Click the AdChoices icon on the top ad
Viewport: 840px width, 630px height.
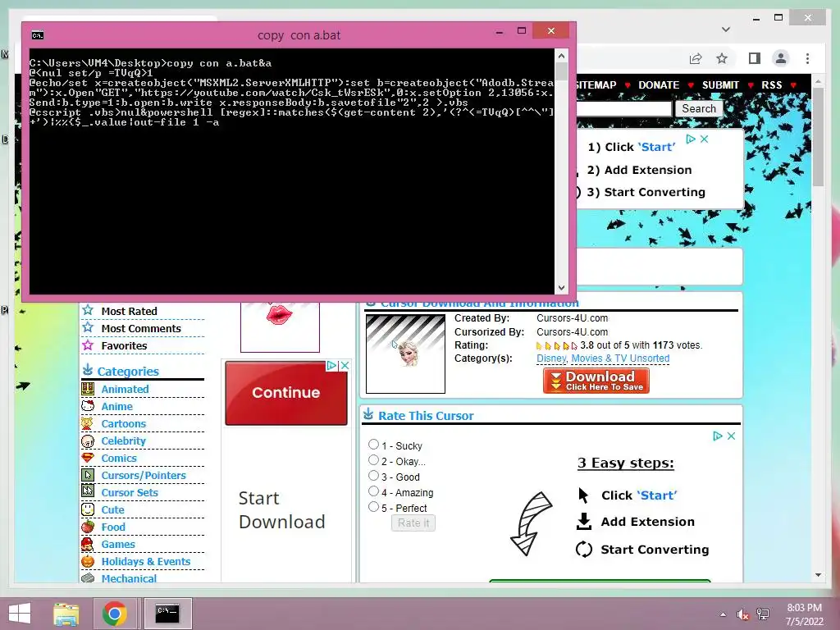[x=691, y=139]
